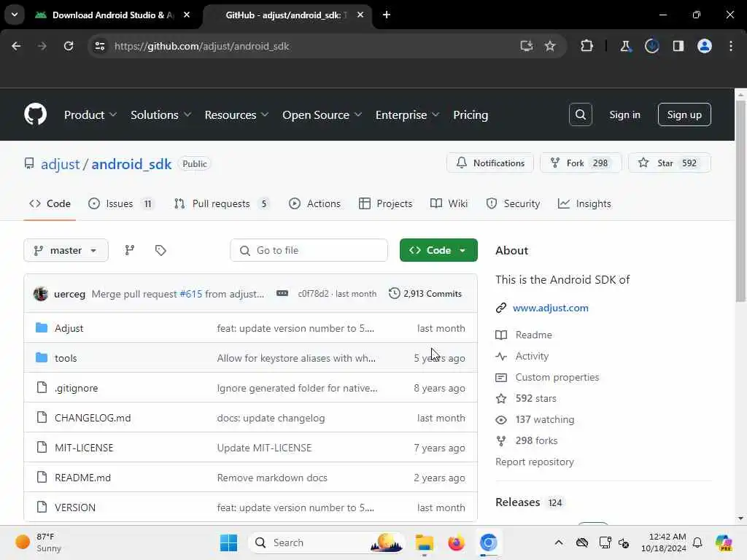The image size is (747, 560).
Task: Expand the commit message ellipsis button
Action: (282, 293)
